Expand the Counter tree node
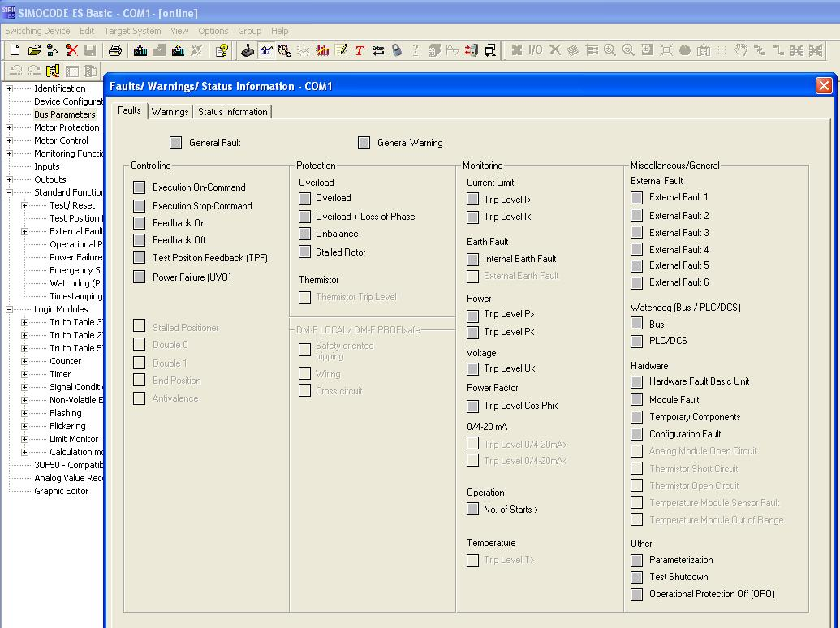Image resolution: width=840 pixels, height=628 pixels. pos(24,361)
